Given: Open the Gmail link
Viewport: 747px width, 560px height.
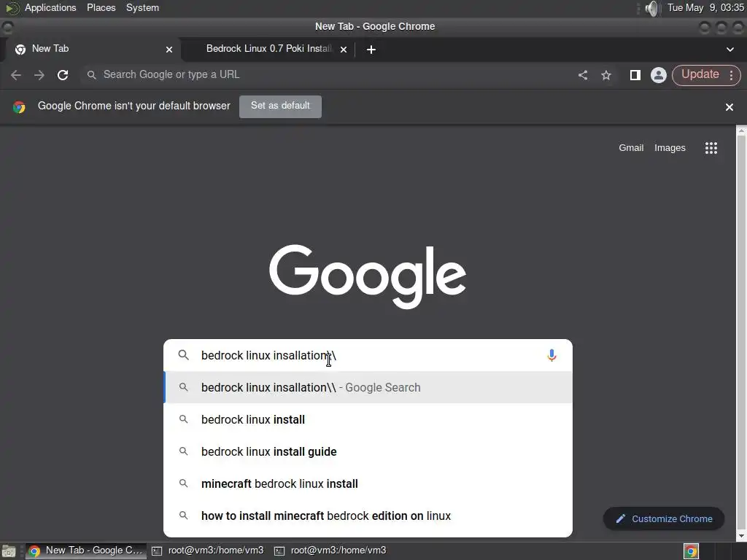Looking at the screenshot, I should tap(631, 148).
